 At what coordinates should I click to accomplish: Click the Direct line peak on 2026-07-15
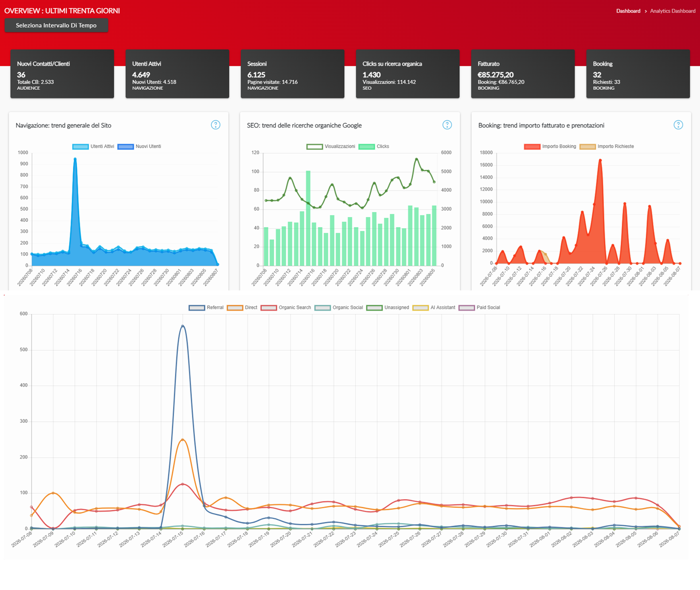coord(182,440)
